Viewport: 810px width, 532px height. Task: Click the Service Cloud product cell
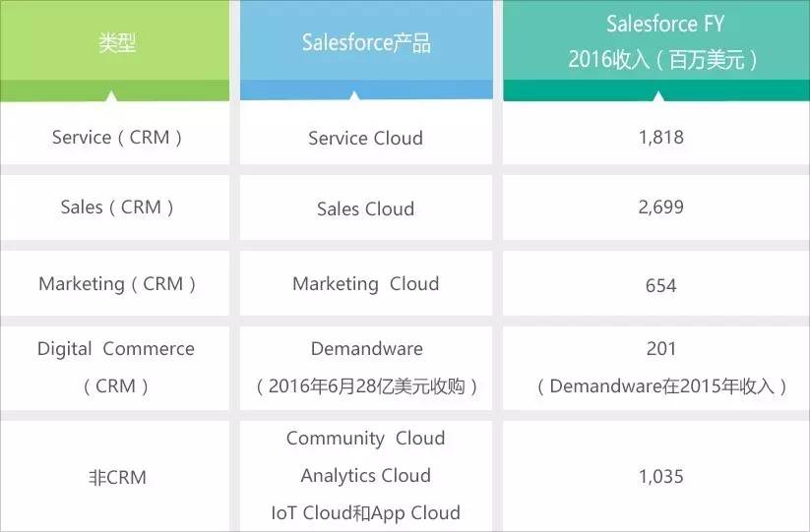point(365,138)
